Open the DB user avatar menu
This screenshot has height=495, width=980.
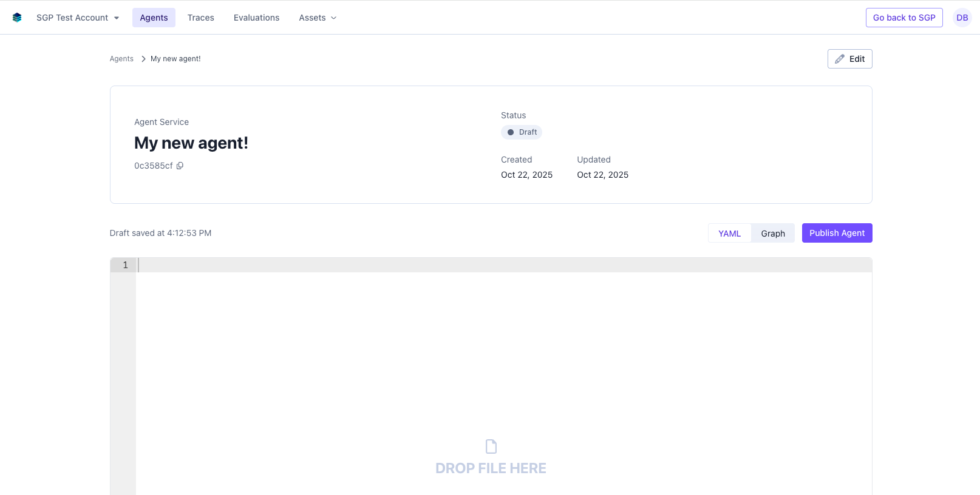coord(962,18)
